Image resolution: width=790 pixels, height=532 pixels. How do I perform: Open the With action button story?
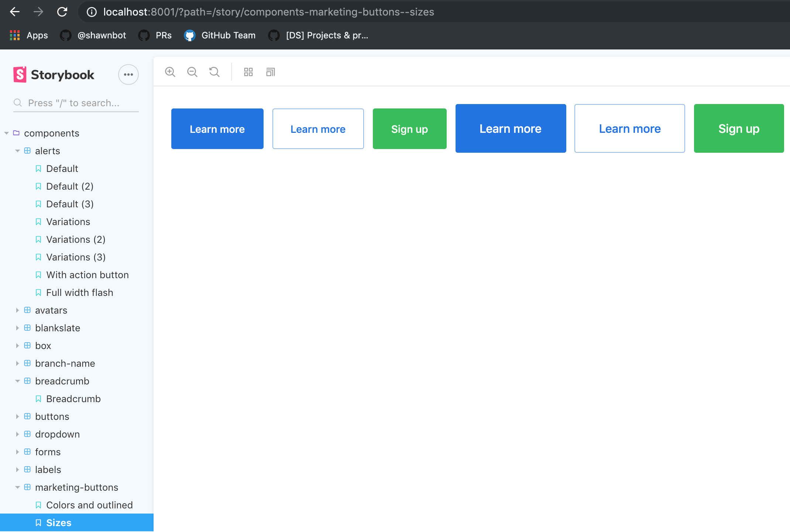click(x=87, y=275)
